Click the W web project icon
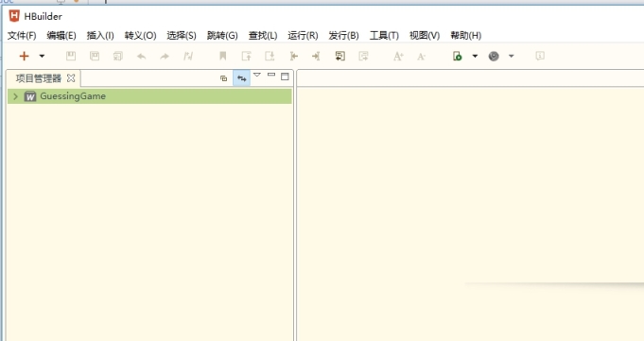Screen dimensions: 644x341 click(30, 96)
